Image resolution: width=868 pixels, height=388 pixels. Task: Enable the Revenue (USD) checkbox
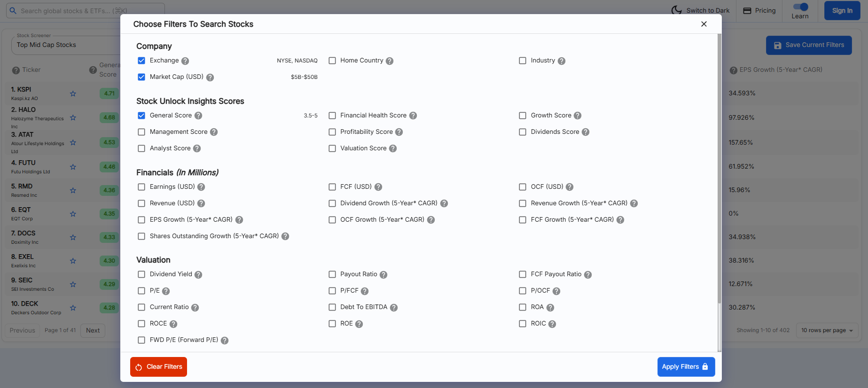[x=141, y=203]
